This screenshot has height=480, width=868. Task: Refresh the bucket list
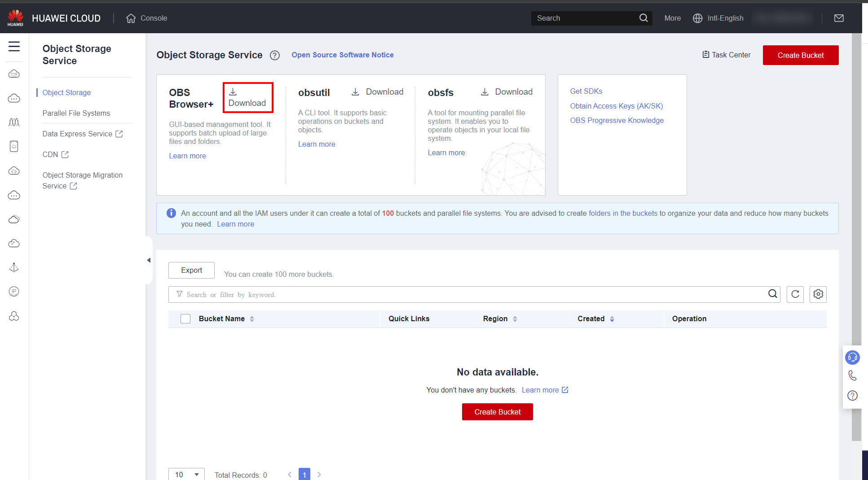pos(795,294)
